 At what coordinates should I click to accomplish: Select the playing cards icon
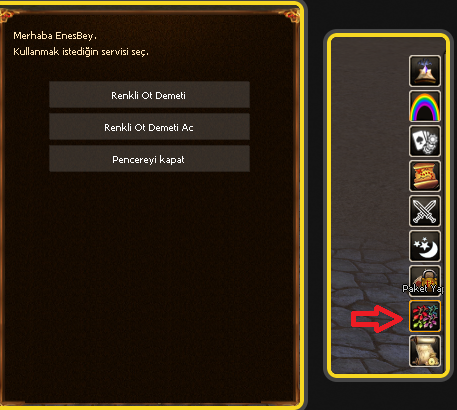pyautogui.click(x=425, y=141)
